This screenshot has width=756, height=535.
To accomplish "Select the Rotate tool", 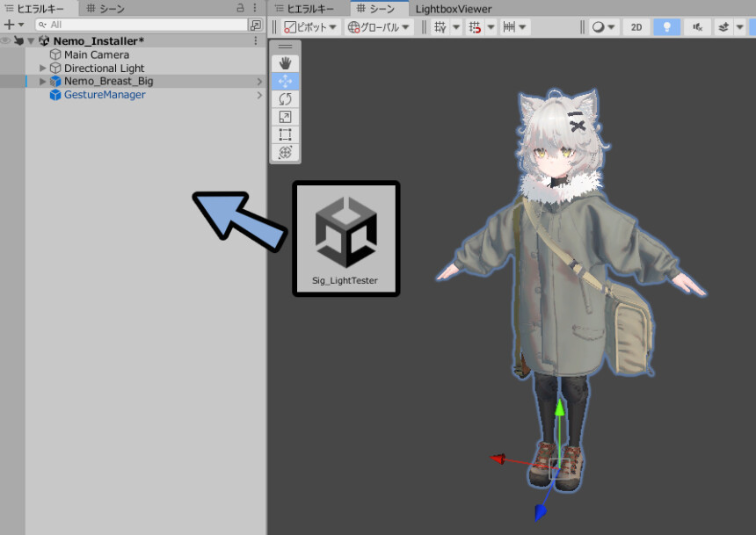I will click(x=285, y=98).
